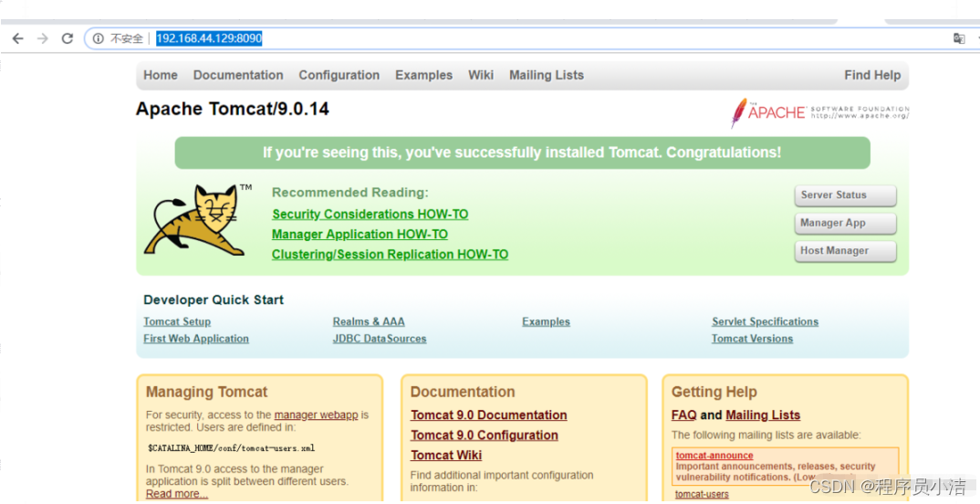Click the browser forward arrow
This screenshot has width=980, height=504.
[43, 38]
